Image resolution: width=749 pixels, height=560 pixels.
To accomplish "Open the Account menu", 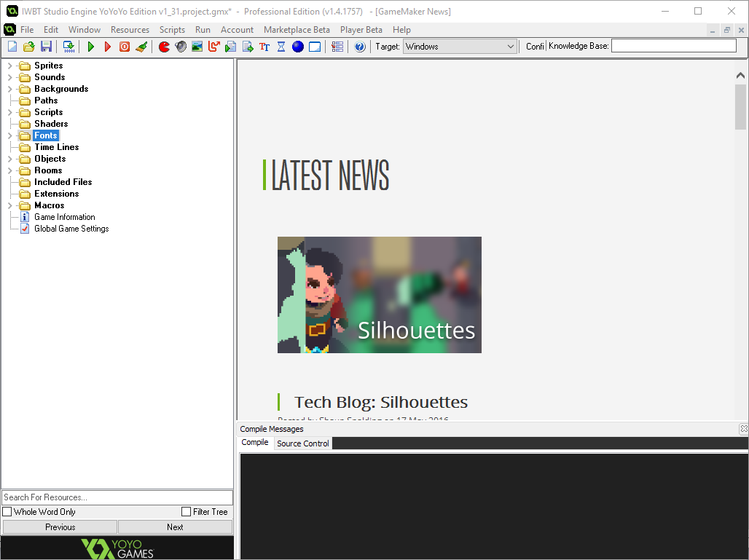I will tap(237, 30).
